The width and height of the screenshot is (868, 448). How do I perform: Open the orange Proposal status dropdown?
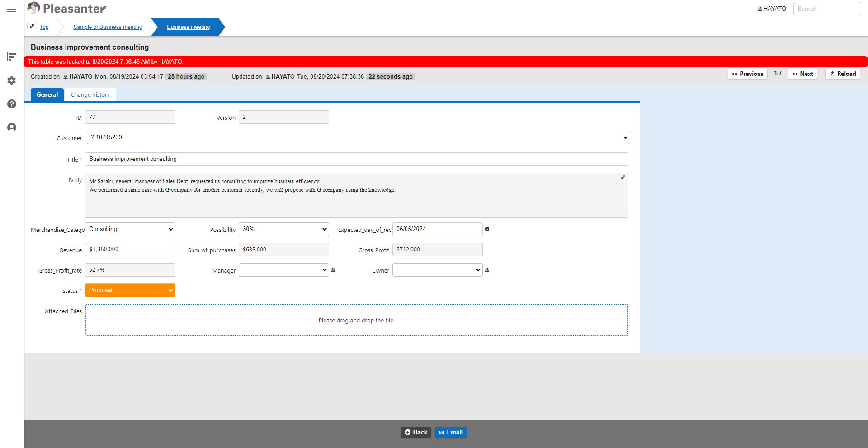(x=130, y=290)
